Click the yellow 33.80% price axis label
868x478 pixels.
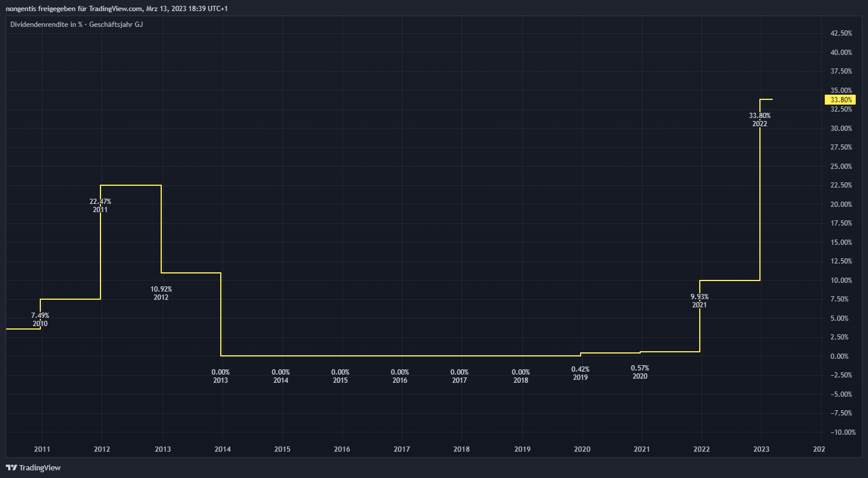coord(840,100)
